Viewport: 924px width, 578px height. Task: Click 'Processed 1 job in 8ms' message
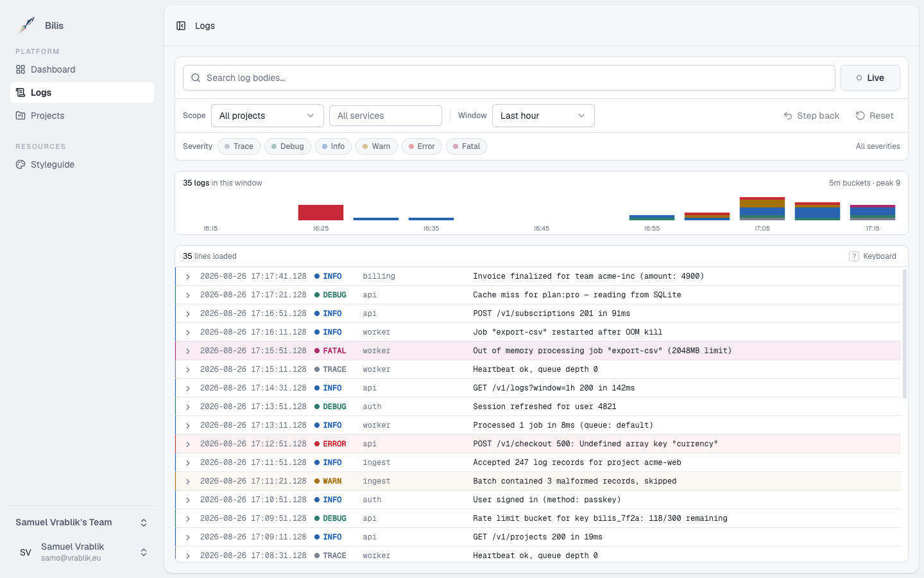[x=563, y=425]
